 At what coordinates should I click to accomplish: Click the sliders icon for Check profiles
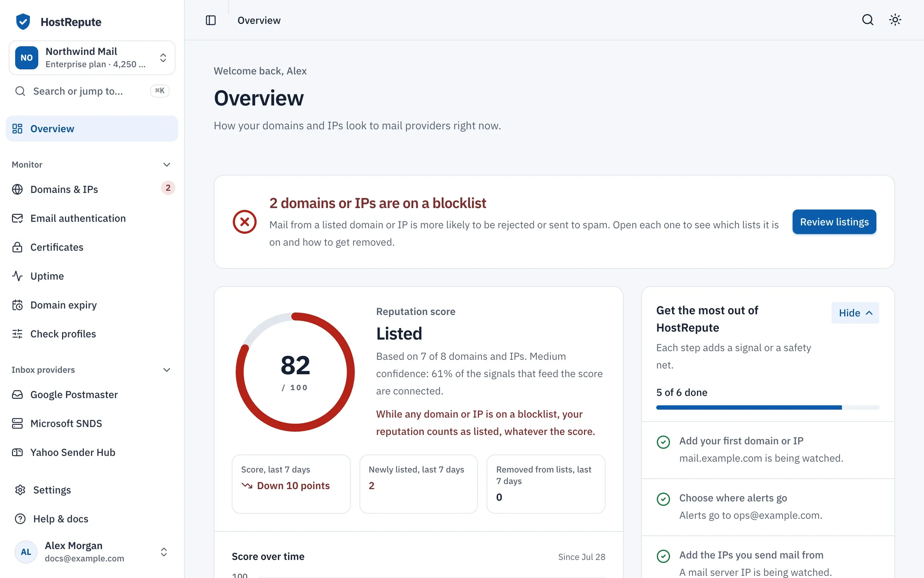(x=17, y=334)
